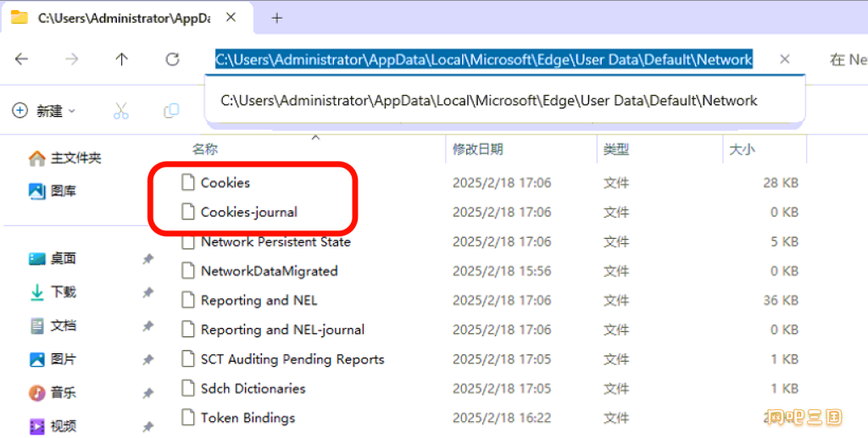Viewport: 868px width, 438px height.
Task: Open 视频 in sidebar
Action: click(x=53, y=426)
